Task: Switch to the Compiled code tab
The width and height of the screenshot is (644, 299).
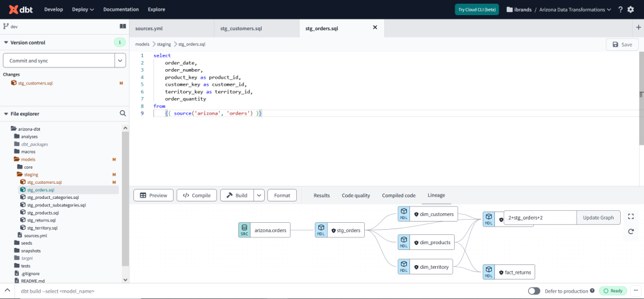Action: tap(398, 195)
